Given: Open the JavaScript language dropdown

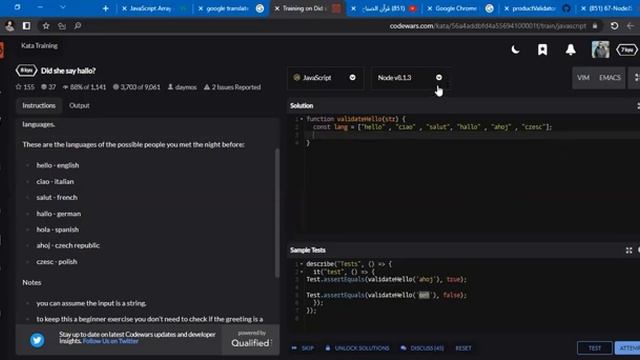Looking at the screenshot, I should [325, 78].
